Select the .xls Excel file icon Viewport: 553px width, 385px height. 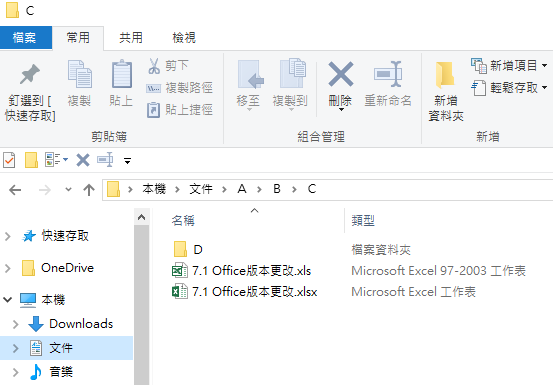180,271
